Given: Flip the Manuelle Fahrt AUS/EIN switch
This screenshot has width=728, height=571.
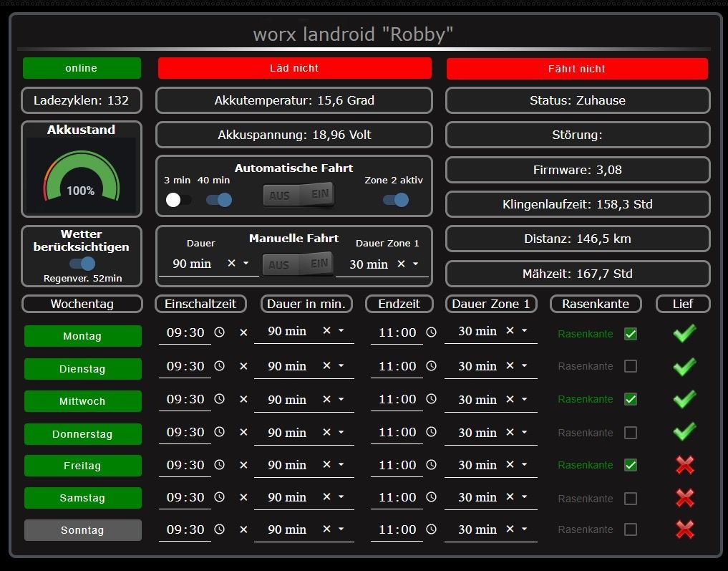Looking at the screenshot, I should tap(298, 264).
